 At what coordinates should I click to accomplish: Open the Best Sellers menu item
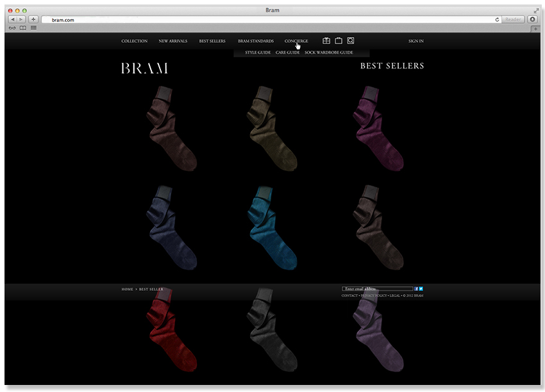[x=212, y=41]
